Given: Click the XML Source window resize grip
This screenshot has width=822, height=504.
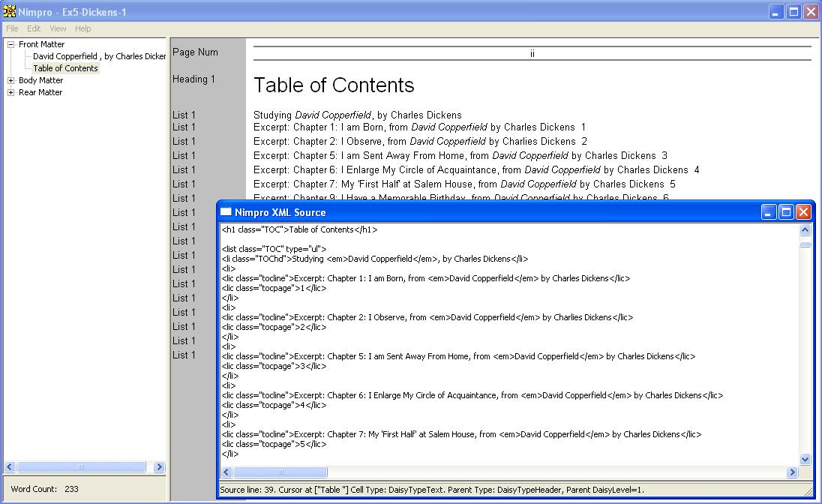Looking at the screenshot, I should (808, 492).
